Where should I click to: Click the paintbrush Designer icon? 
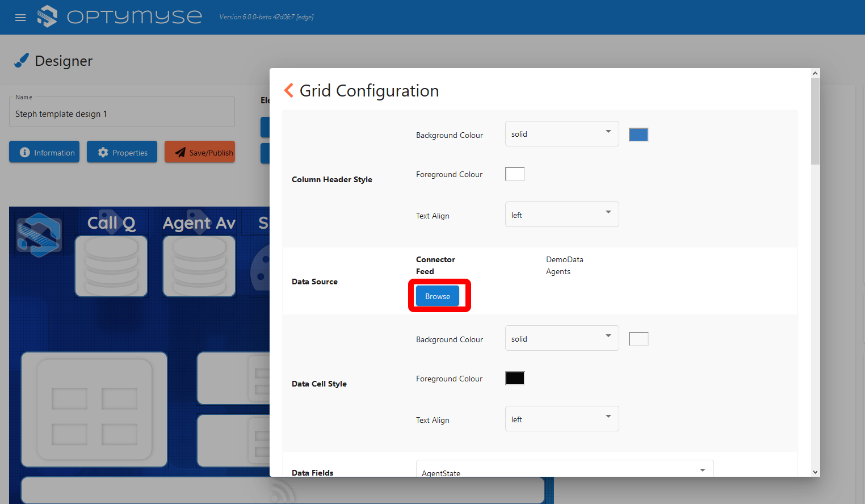point(22,60)
